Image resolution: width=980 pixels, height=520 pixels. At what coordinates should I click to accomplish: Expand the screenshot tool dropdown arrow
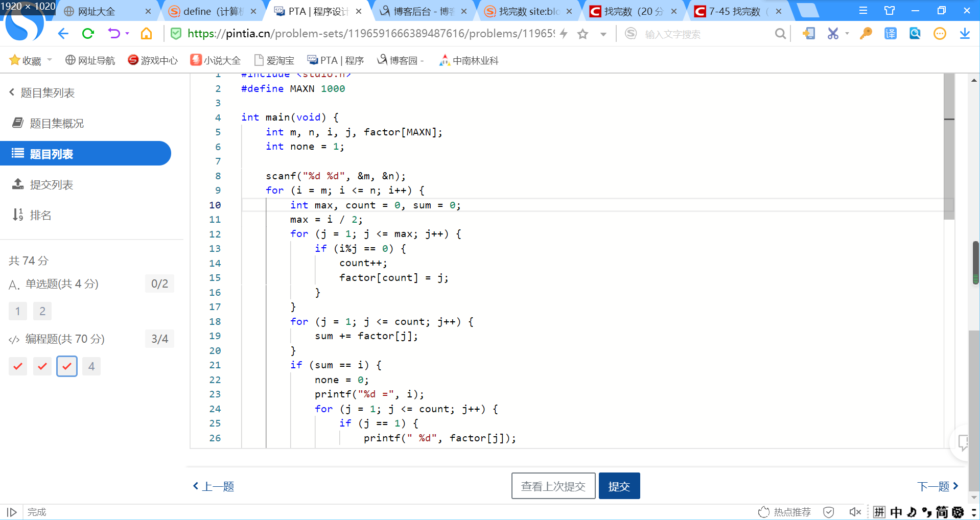(847, 34)
